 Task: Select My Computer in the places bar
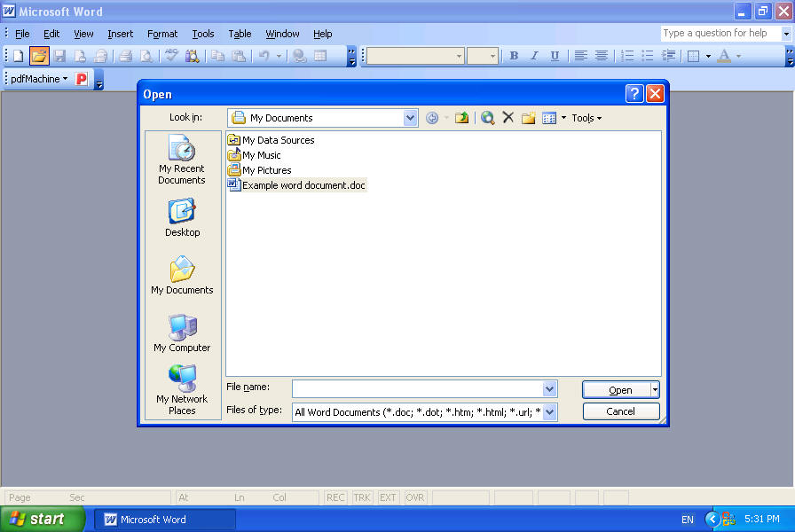(x=182, y=333)
